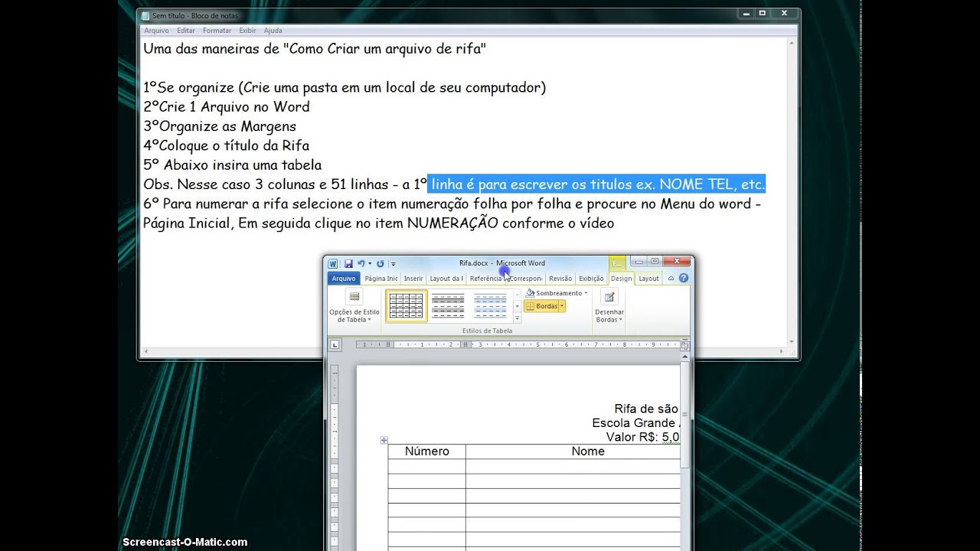Click the Número header cell
This screenshot has width=980, height=551.
pos(427,452)
